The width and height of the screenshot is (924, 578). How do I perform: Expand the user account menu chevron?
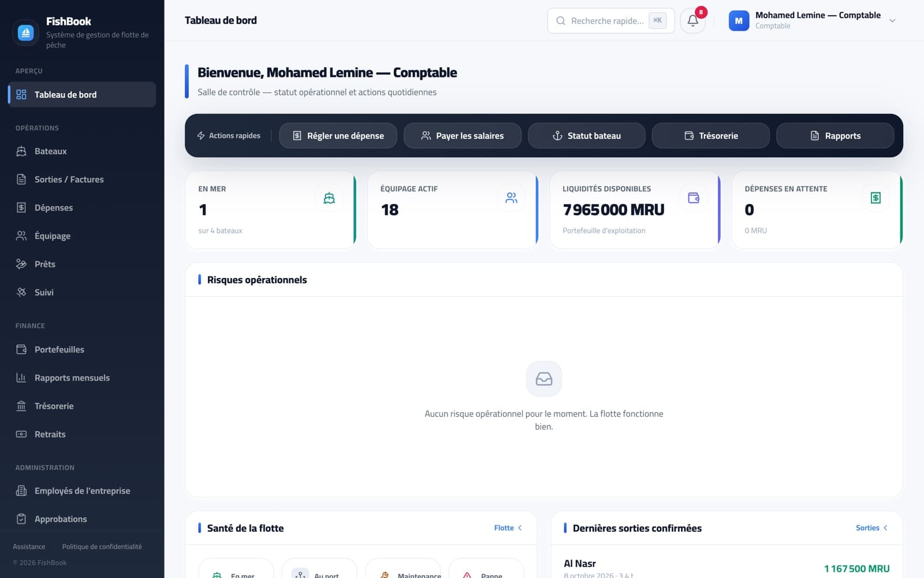(x=892, y=21)
